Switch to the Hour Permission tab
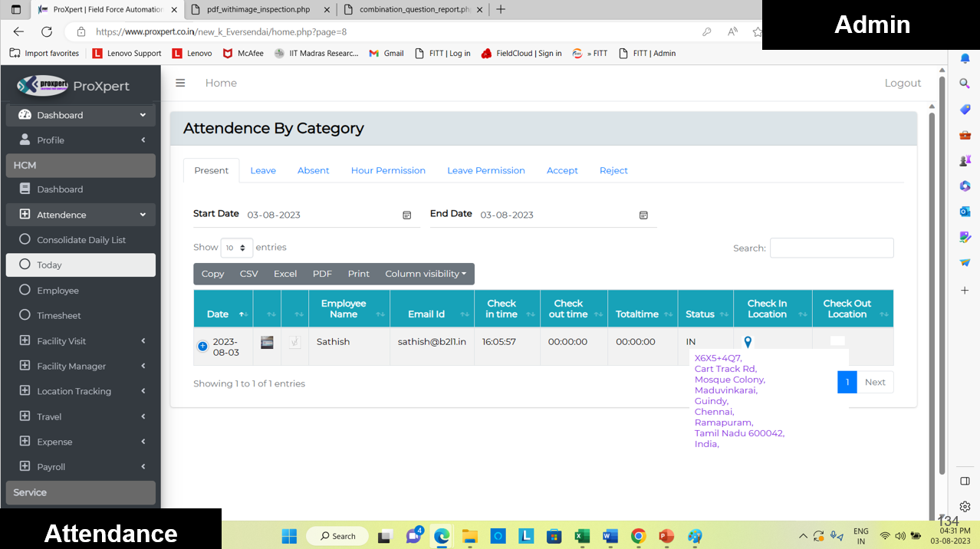The height and width of the screenshot is (549, 980). click(388, 170)
